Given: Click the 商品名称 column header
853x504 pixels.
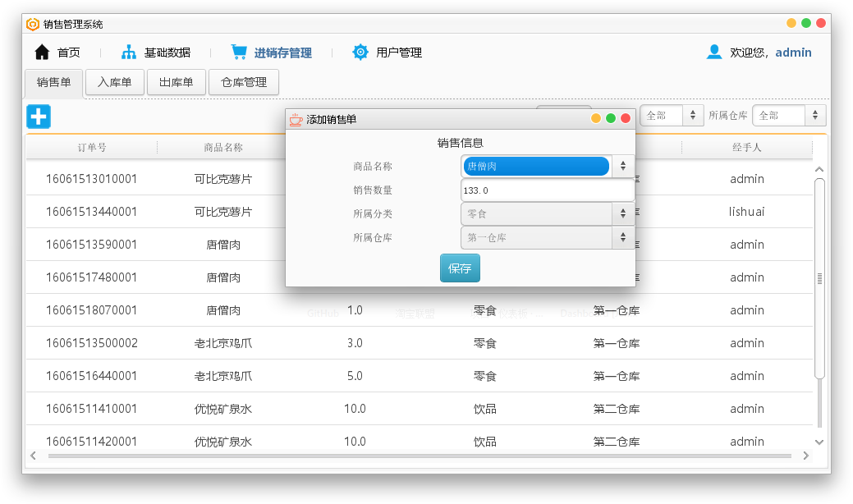Looking at the screenshot, I should (223, 147).
